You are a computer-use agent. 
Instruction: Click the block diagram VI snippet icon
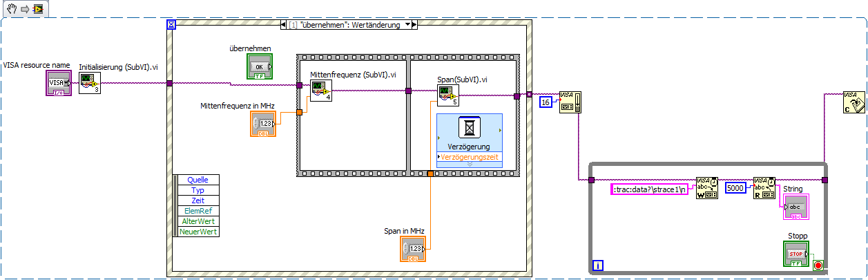tap(37, 8)
